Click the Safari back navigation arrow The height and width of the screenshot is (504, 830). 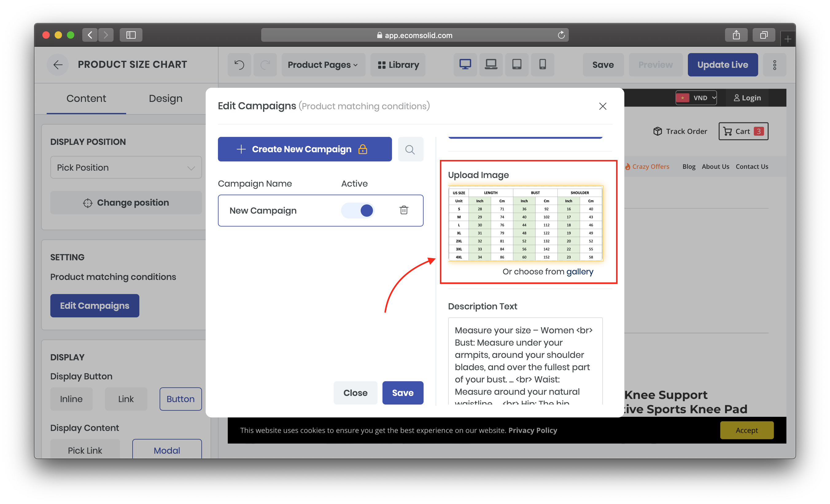(x=90, y=35)
